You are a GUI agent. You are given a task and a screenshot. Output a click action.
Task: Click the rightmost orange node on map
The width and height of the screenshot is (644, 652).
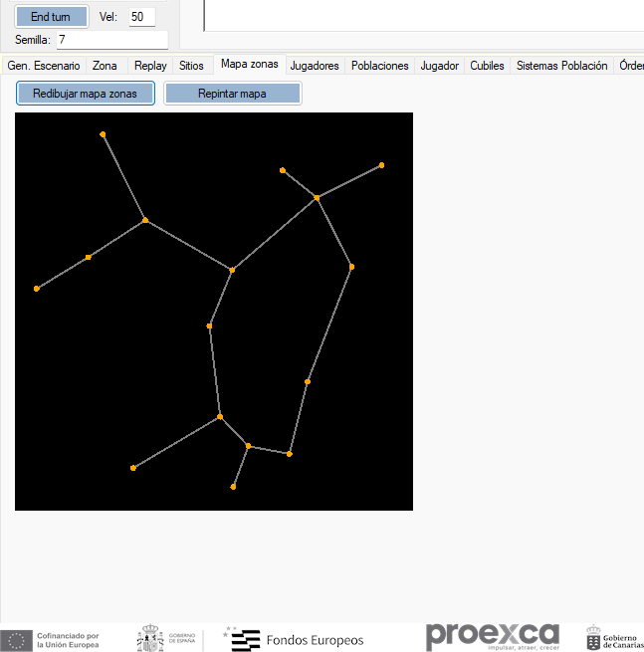point(381,165)
